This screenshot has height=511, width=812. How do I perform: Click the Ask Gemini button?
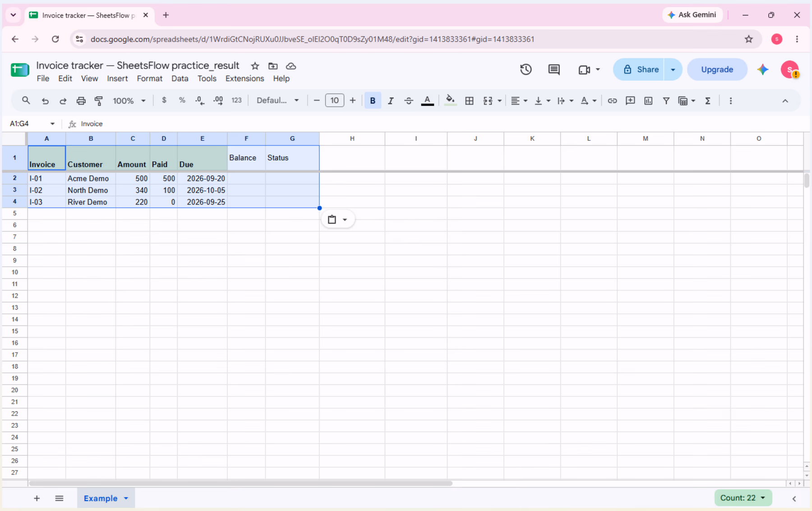coord(692,15)
